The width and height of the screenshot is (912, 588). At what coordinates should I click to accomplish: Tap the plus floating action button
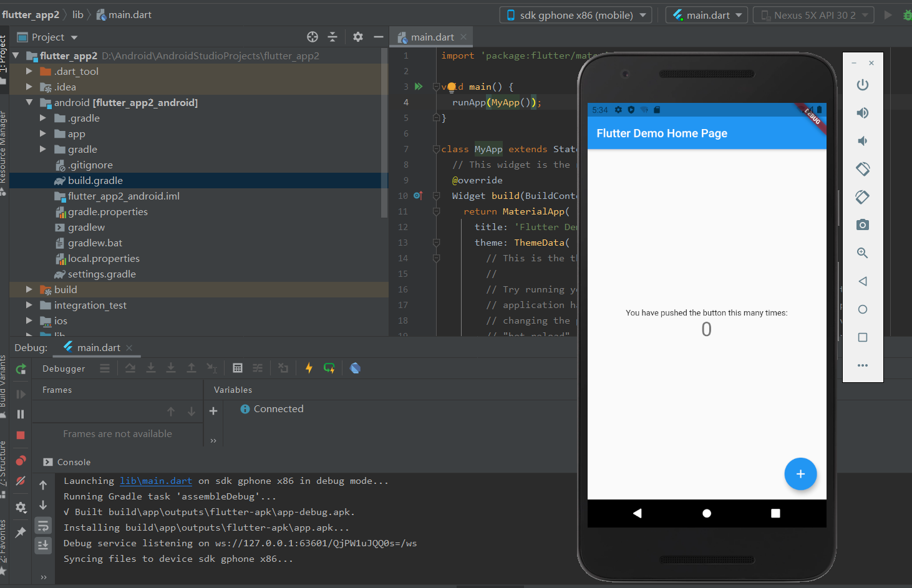click(800, 474)
